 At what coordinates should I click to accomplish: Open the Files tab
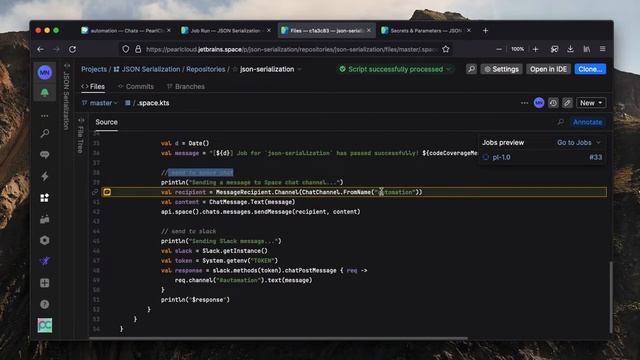click(x=93, y=87)
